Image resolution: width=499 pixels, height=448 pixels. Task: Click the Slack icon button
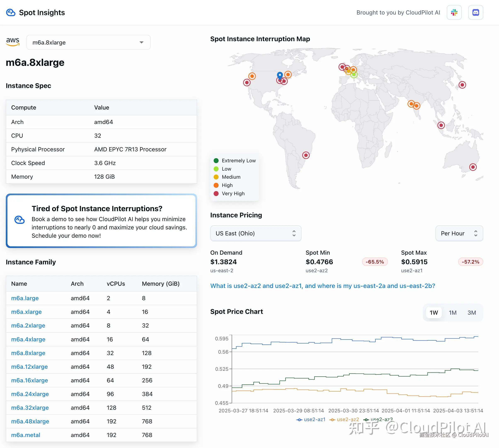454,13
